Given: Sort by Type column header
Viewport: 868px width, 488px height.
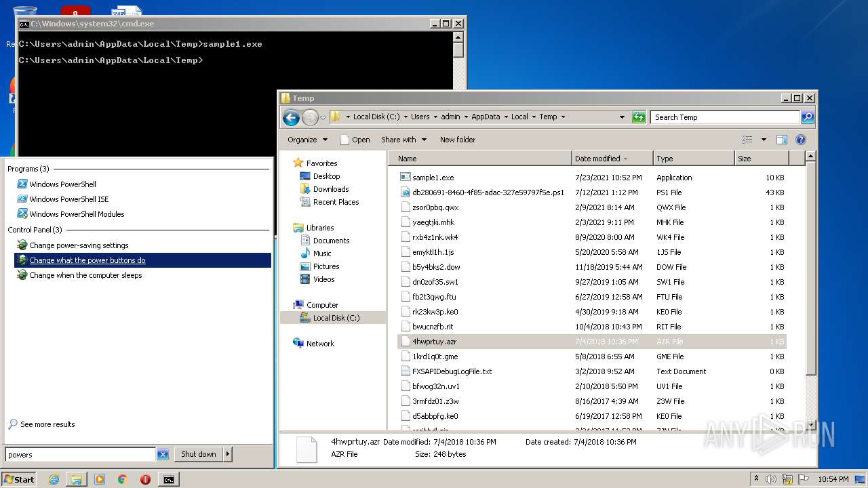Looking at the screenshot, I should coord(694,159).
